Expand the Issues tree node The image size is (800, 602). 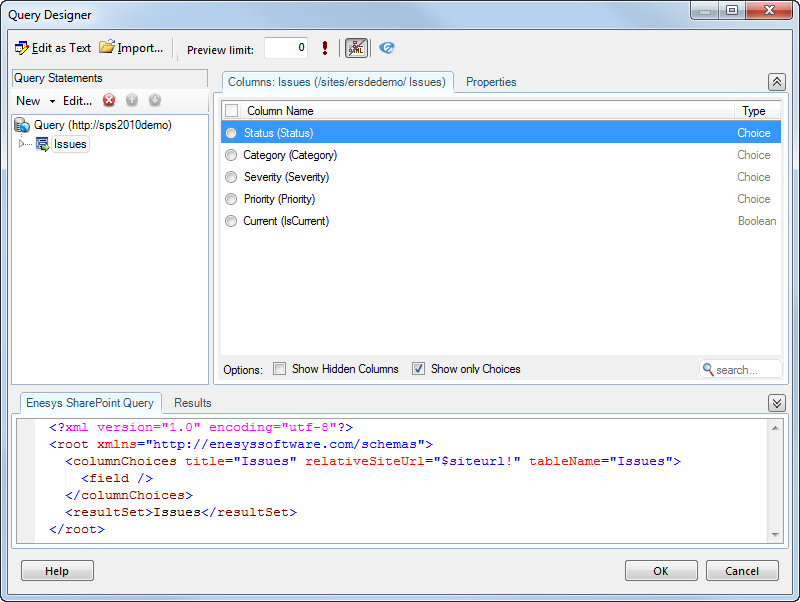24,144
